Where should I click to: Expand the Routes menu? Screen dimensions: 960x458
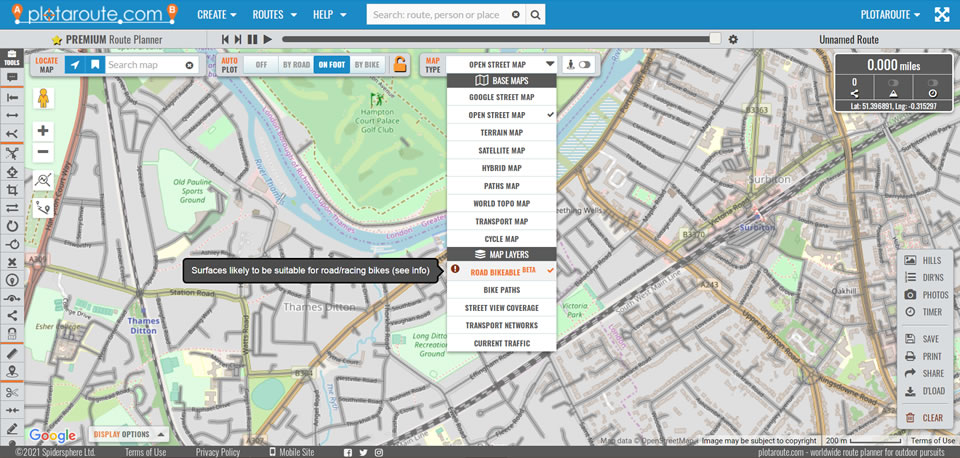tap(275, 15)
